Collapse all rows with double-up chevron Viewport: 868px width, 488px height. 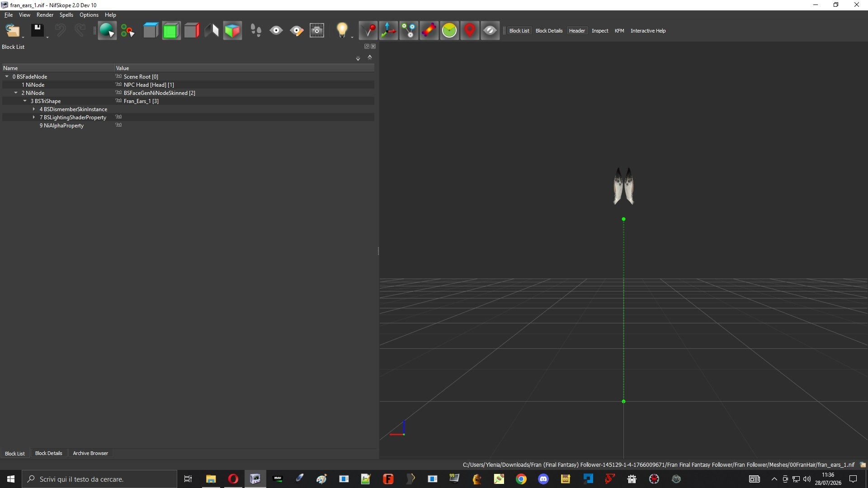pos(370,57)
